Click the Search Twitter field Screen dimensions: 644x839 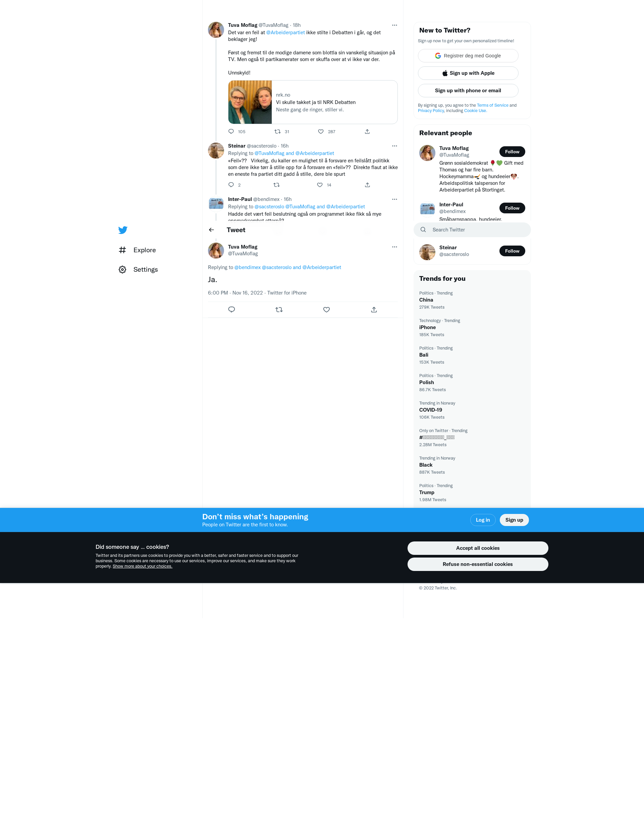pos(472,229)
